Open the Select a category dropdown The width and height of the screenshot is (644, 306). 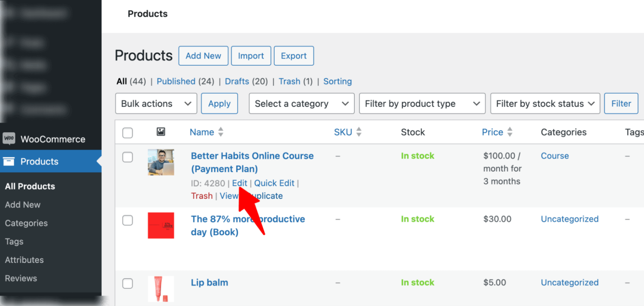pos(301,103)
